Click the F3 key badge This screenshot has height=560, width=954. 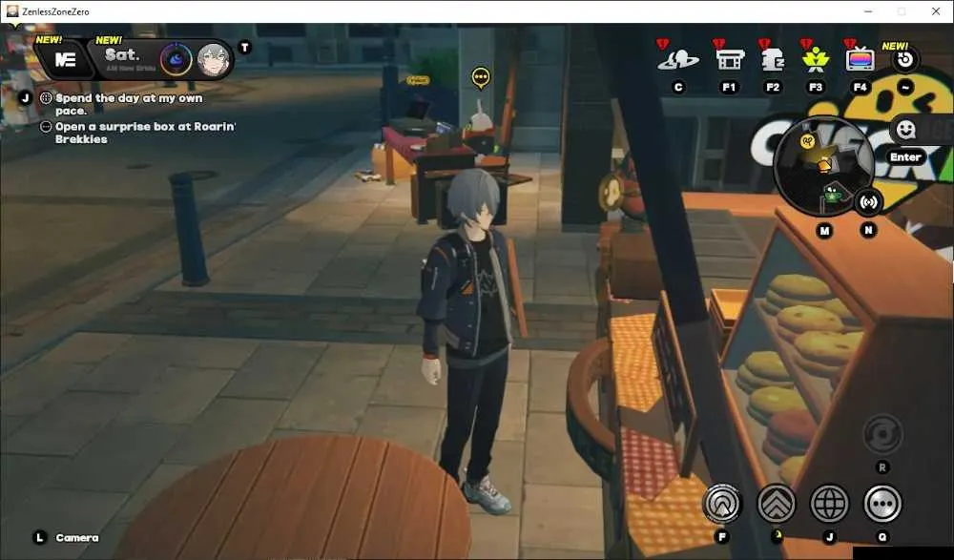[x=816, y=87]
